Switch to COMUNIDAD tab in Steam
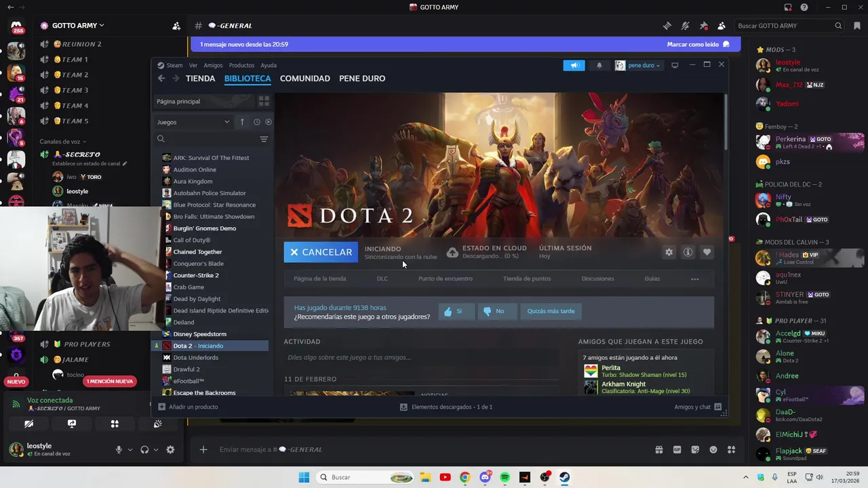Screen dimensions: 868x488 (305, 79)
